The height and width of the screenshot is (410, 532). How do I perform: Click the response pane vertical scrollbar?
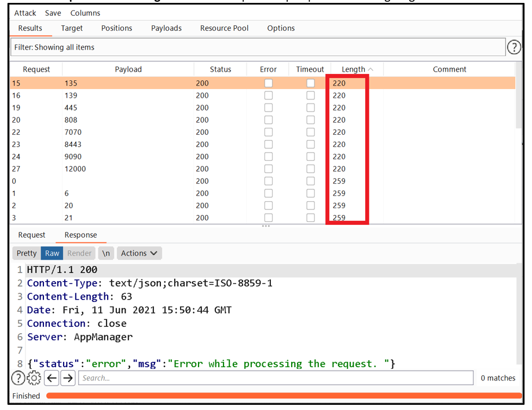[x=519, y=313]
